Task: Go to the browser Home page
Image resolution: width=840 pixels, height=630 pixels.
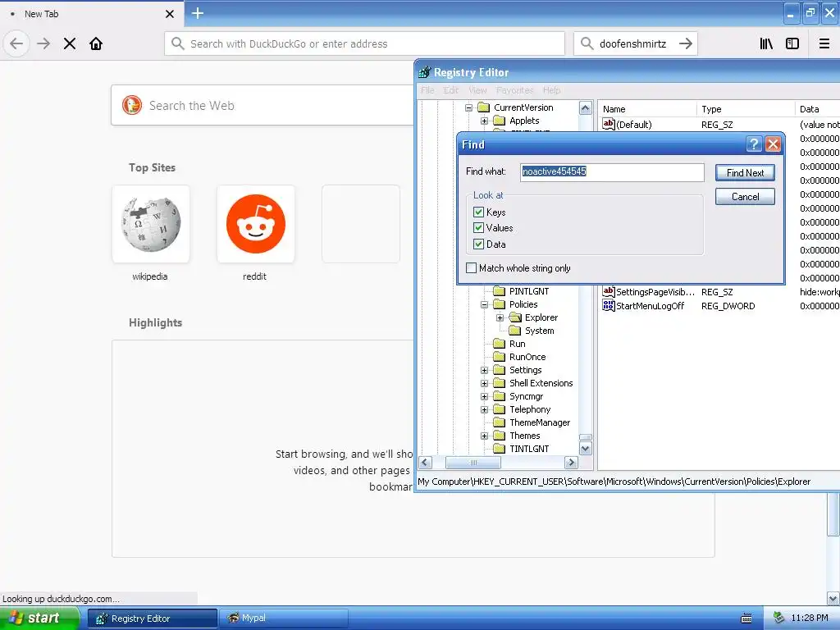Action: click(x=96, y=43)
